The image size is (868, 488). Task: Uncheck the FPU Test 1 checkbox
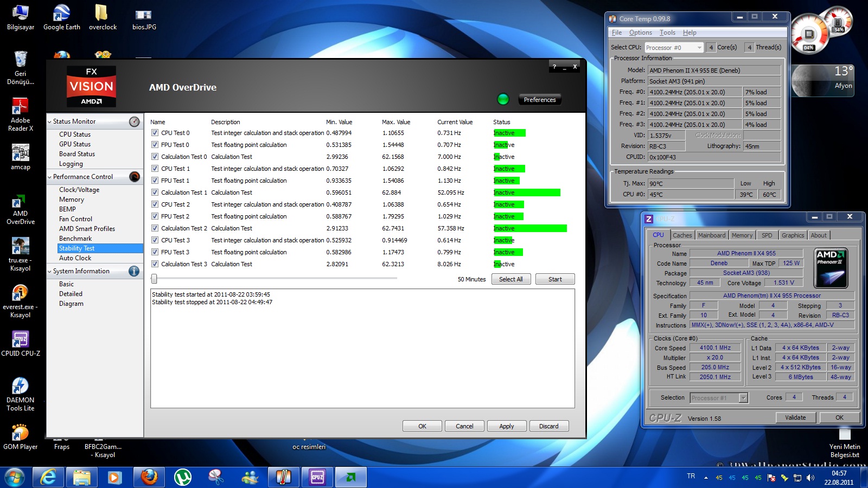pyautogui.click(x=155, y=181)
